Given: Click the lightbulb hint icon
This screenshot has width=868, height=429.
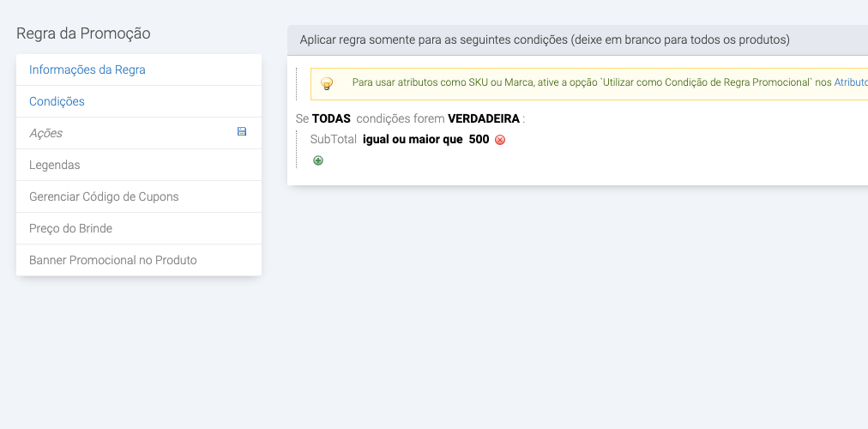Looking at the screenshot, I should (327, 83).
